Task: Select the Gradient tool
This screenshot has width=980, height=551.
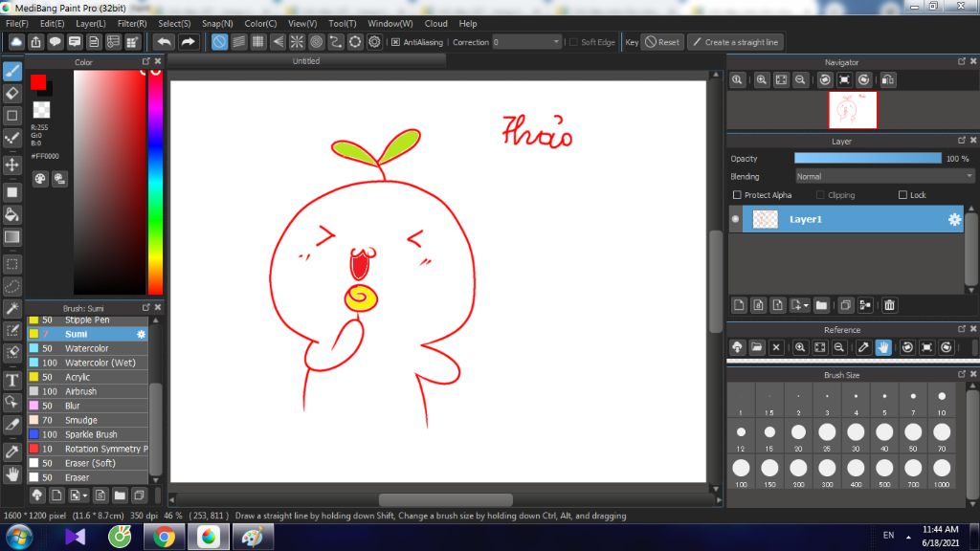Action: 12,237
